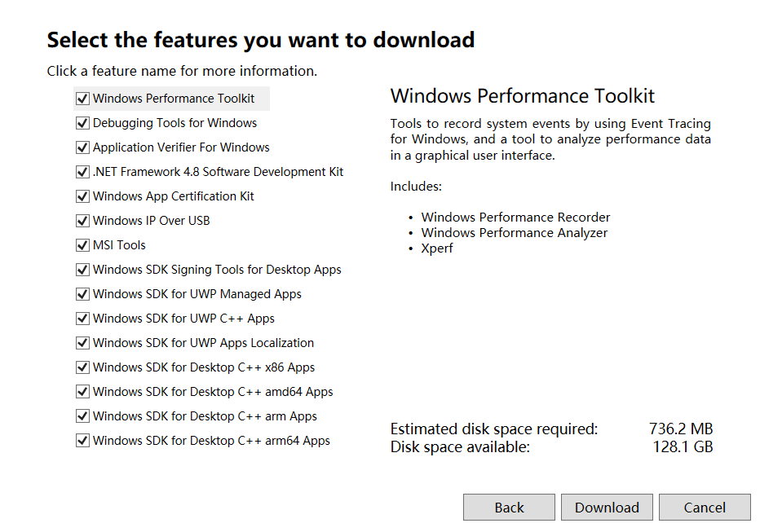Uncheck Application Verifier For Windows
Image resolution: width=760 pixels, height=532 pixels.
coord(82,148)
